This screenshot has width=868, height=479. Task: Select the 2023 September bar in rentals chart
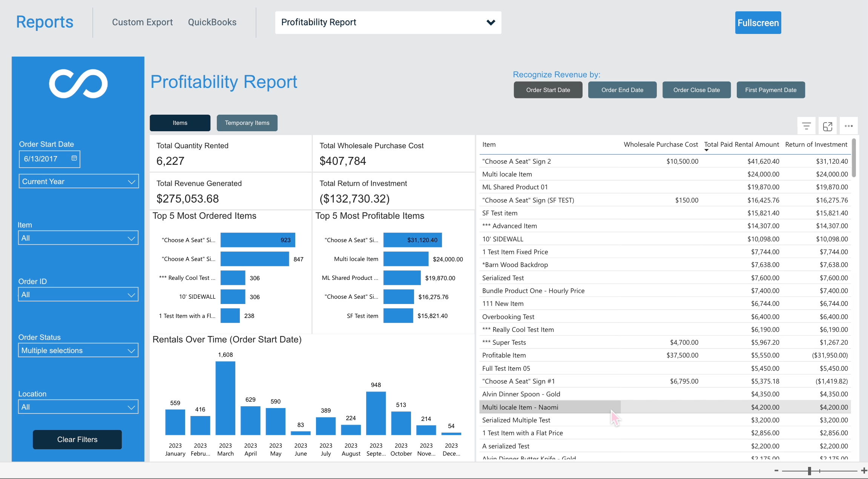click(x=376, y=413)
